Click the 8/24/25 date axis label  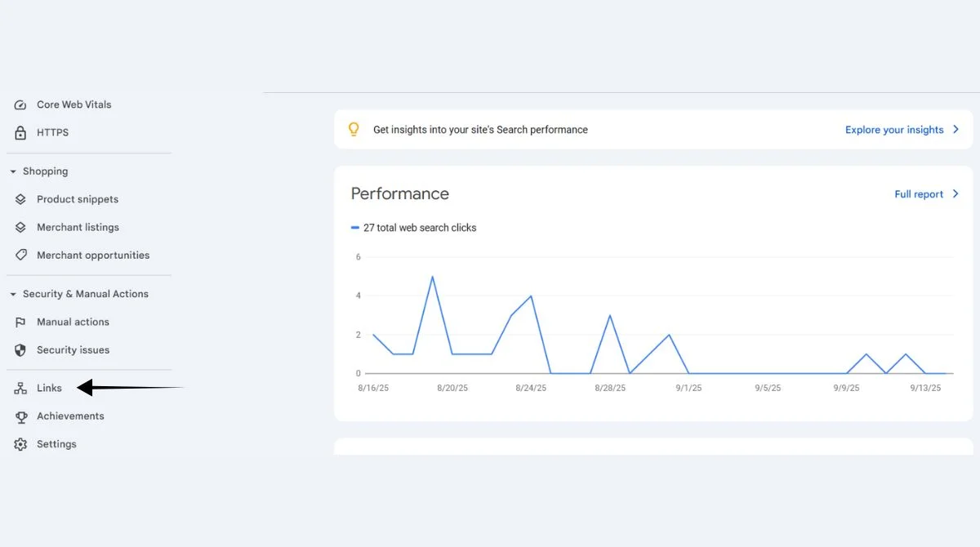coord(531,388)
